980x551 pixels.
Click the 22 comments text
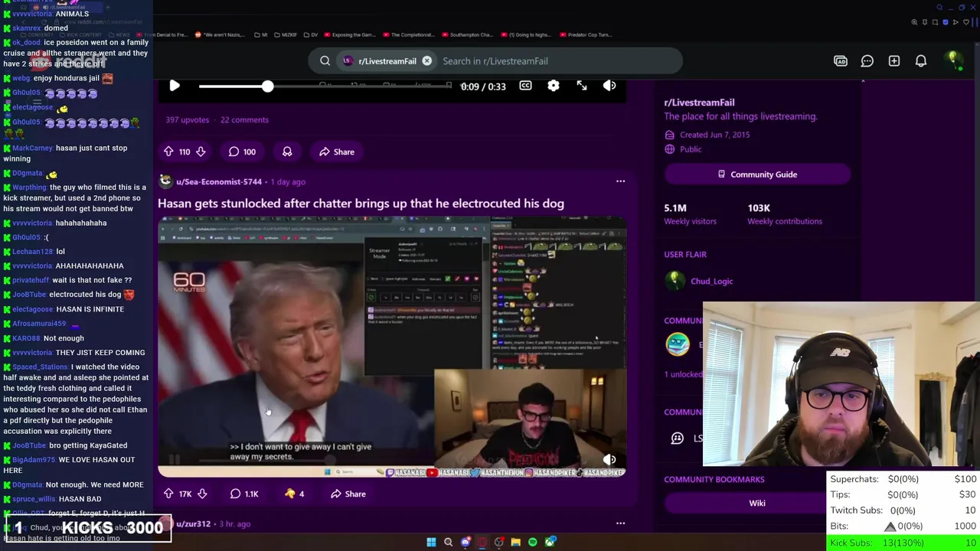pyautogui.click(x=244, y=119)
